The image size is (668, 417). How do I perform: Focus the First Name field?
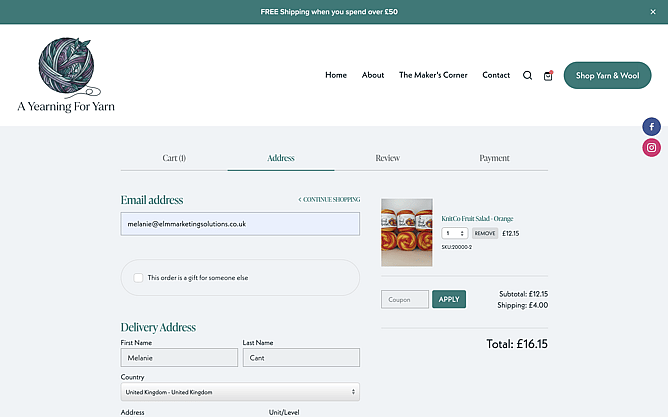coord(179,358)
